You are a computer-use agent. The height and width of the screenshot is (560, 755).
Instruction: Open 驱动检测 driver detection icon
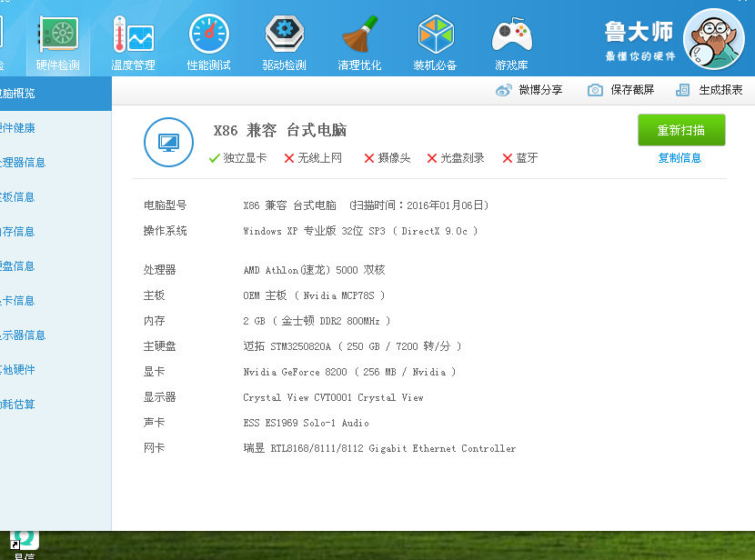click(x=284, y=42)
